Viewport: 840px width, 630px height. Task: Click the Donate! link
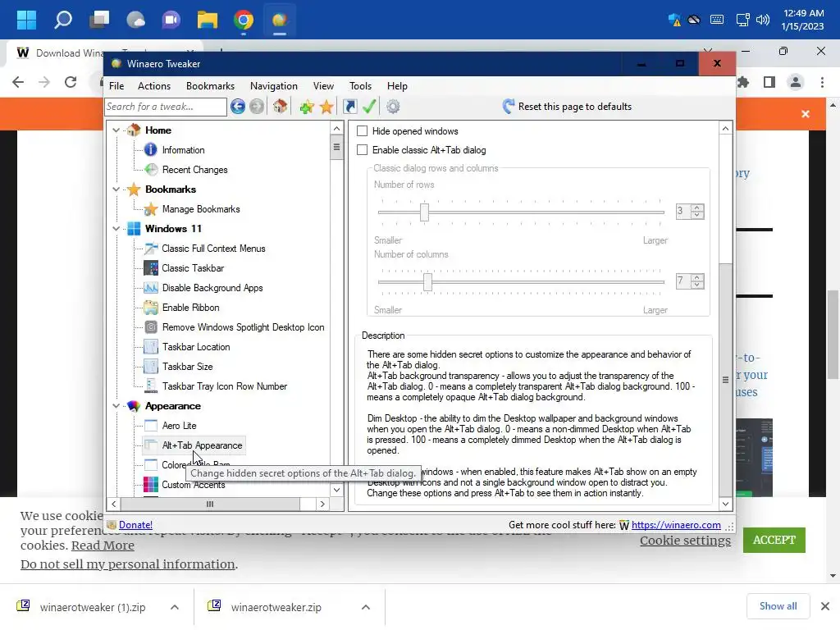tap(135, 525)
